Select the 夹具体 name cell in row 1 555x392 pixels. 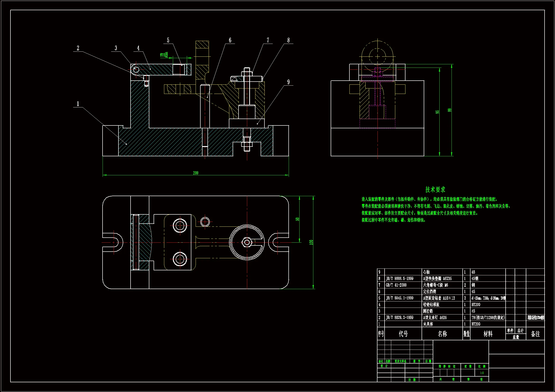click(x=428, y=324)
